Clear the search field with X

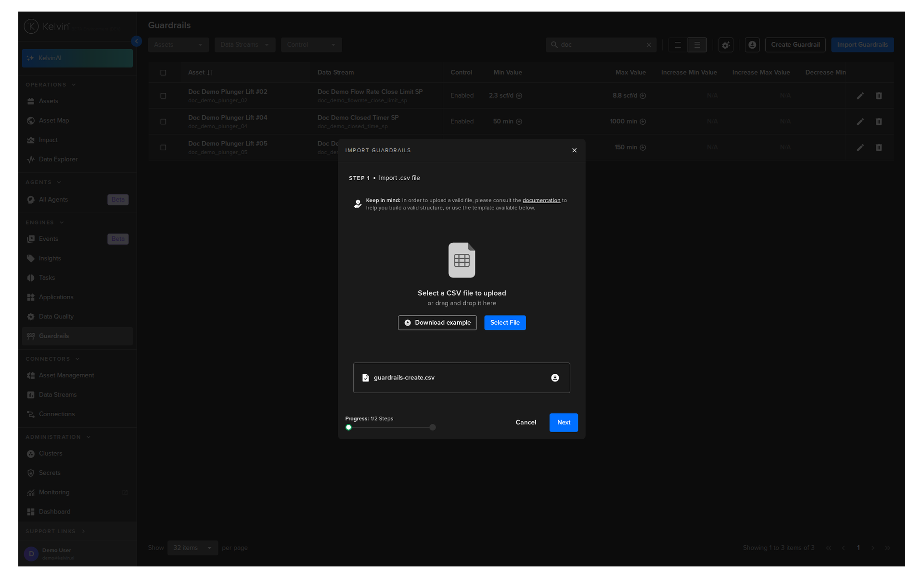click(x=649, y=45)
